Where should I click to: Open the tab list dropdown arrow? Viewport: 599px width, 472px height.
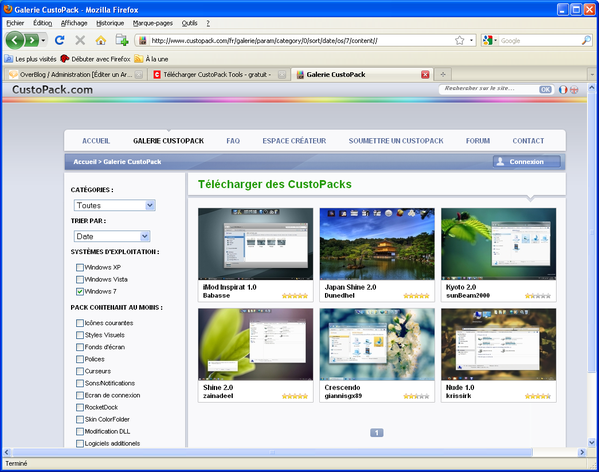[592, 74]
